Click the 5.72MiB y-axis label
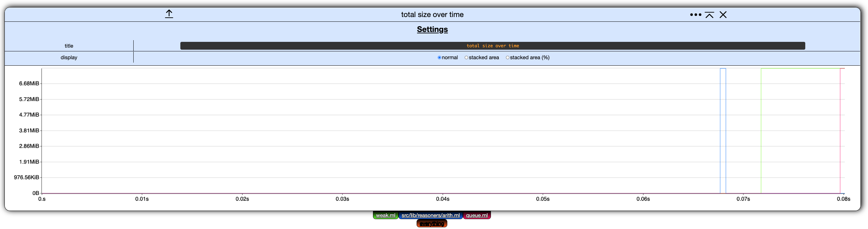 [x=29, y=99]
